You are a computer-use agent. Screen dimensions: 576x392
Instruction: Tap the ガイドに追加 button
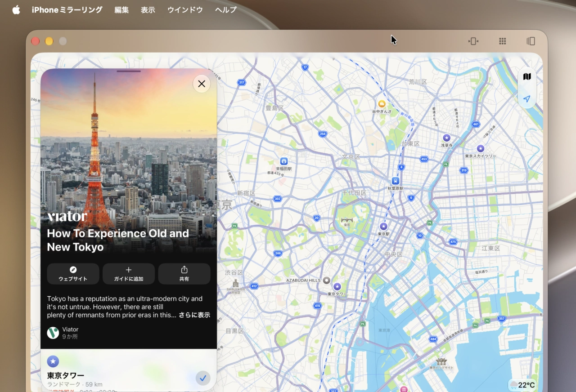click(129, 274)
